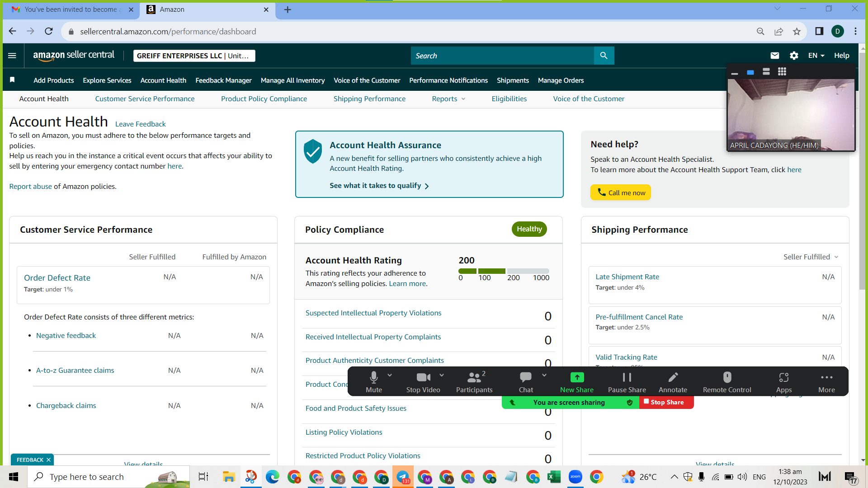Open the Chrome three-dot menu
This screenshot has width=868, height=488.
(855, 31)
